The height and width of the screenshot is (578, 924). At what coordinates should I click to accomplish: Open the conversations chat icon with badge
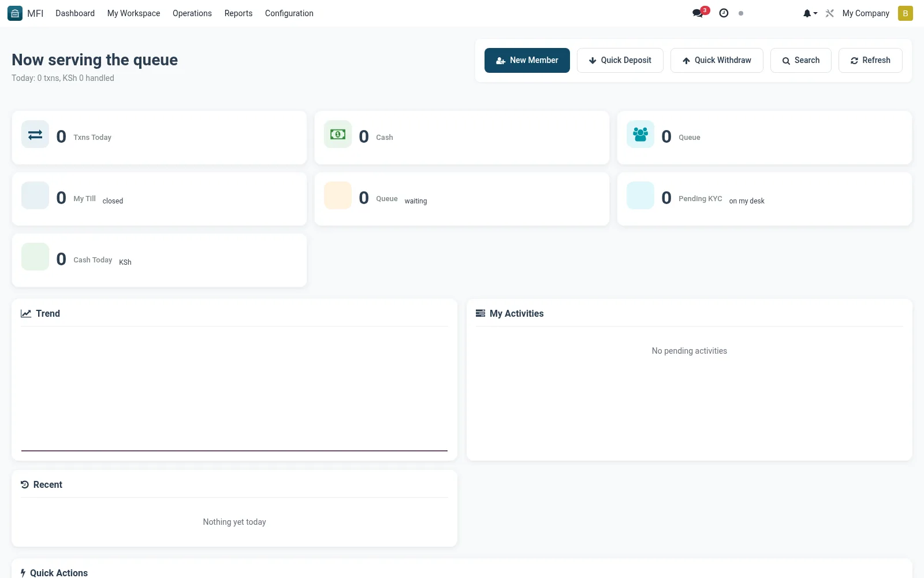click(699, 13)
